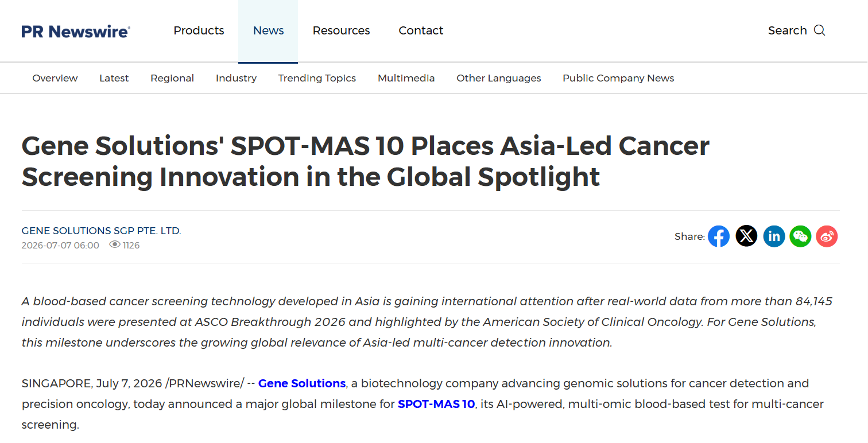Open Public Company News tab

click(x=618, y=78)
